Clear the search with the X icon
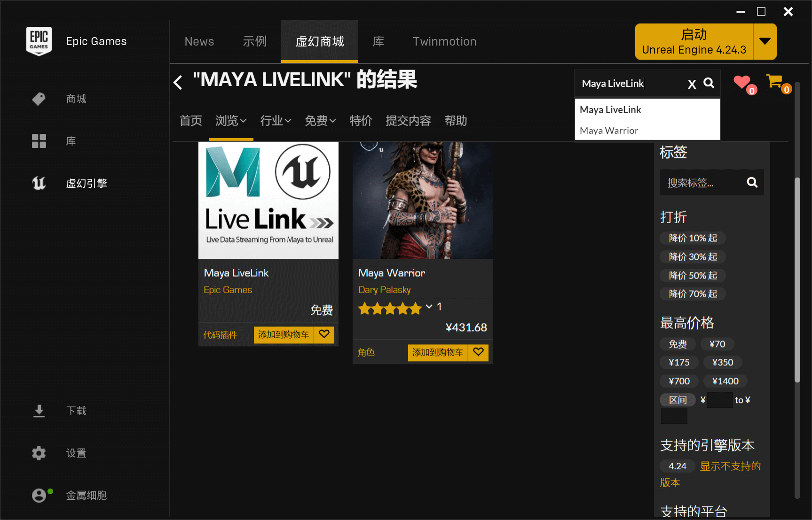This screenshot has width=812, height=520. [x=692, y=84]
